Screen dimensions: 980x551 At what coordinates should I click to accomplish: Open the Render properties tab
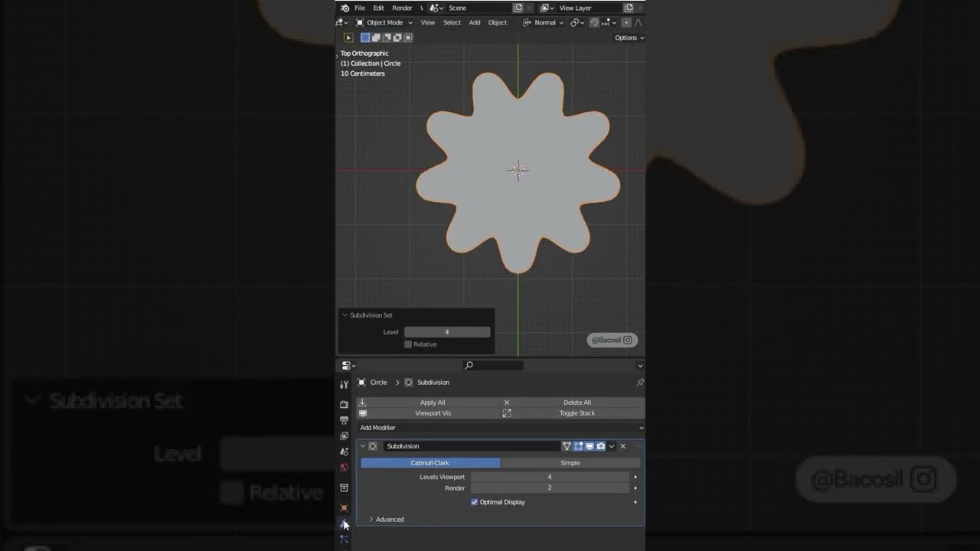point(345,404)
